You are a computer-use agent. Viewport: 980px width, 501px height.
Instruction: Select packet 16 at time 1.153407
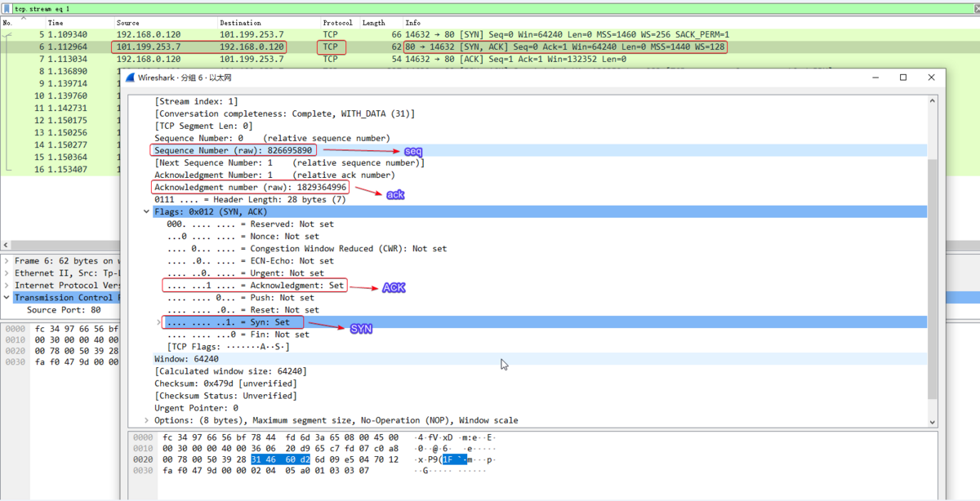(x=62, y=170)
